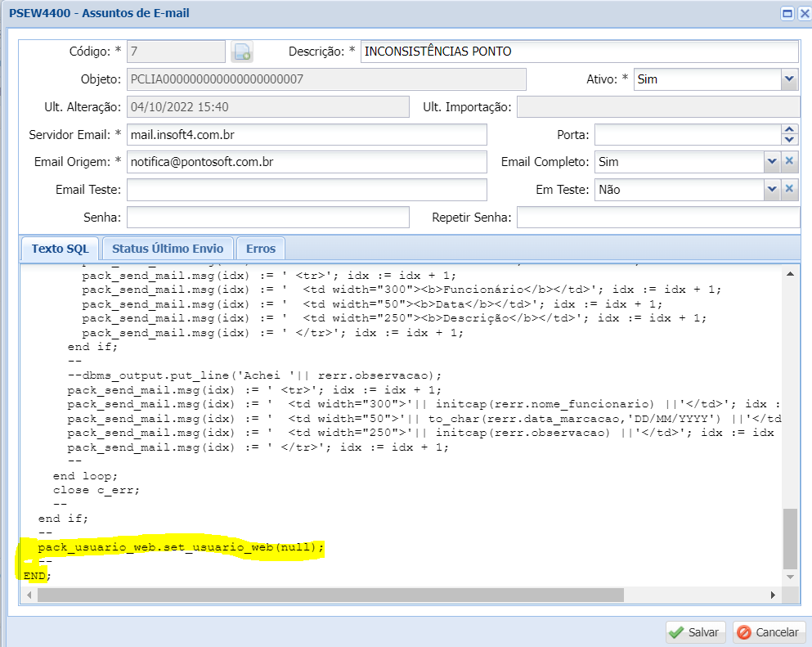The image size is (812, 647).
Task: Click the Descrição input field
Action: pyautogui.click(x=580, y=52)
